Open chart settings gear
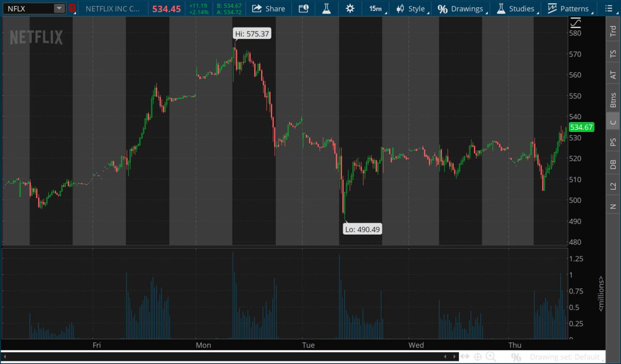The height and width of the screenshot is (364, 621). pos(350,8)
